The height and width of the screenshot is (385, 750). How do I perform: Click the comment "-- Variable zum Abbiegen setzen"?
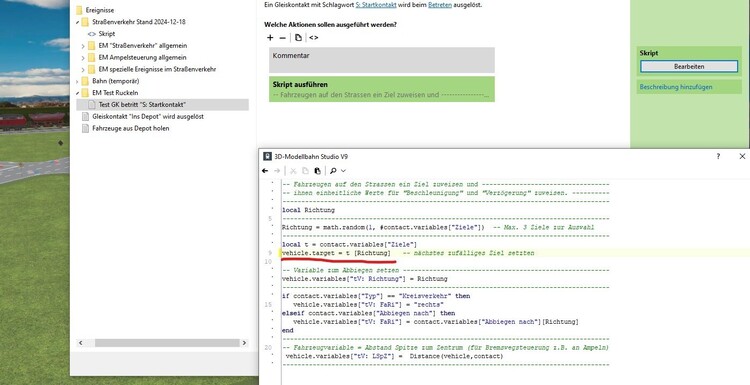coord(341,270)
